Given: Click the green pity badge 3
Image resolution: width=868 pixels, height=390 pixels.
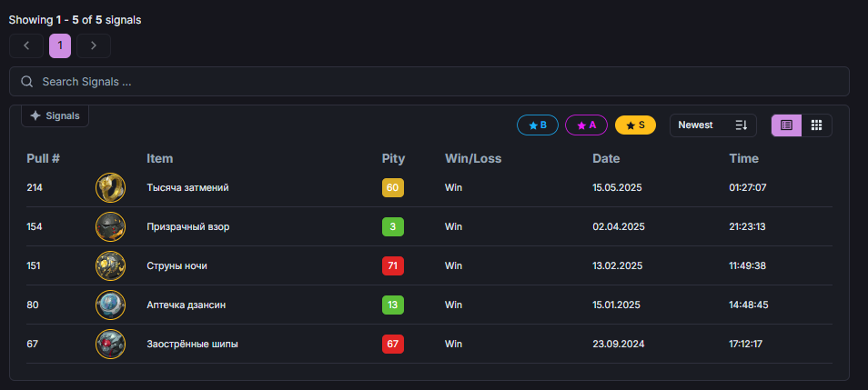Looking at the screenshot, I should pos(392,226).
